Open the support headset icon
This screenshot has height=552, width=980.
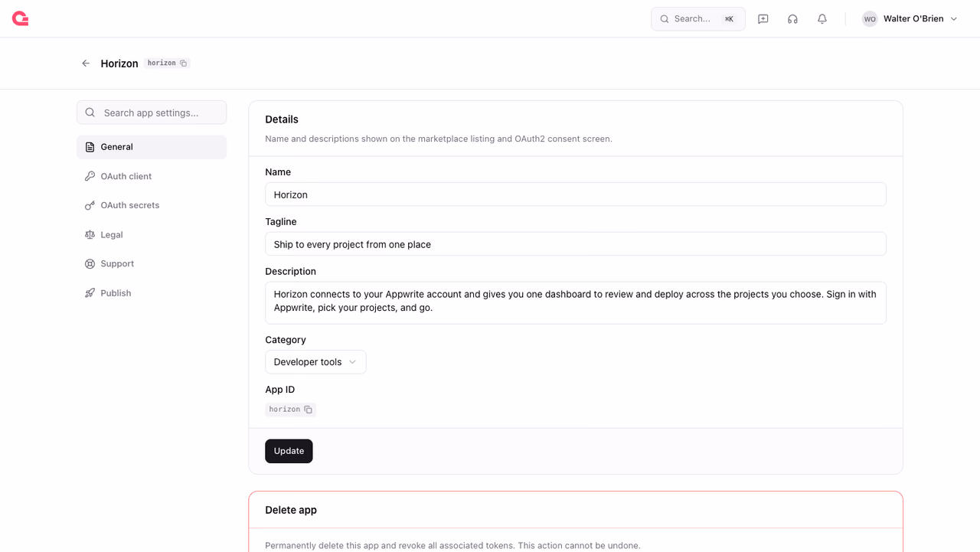click(x=792, y=19)
